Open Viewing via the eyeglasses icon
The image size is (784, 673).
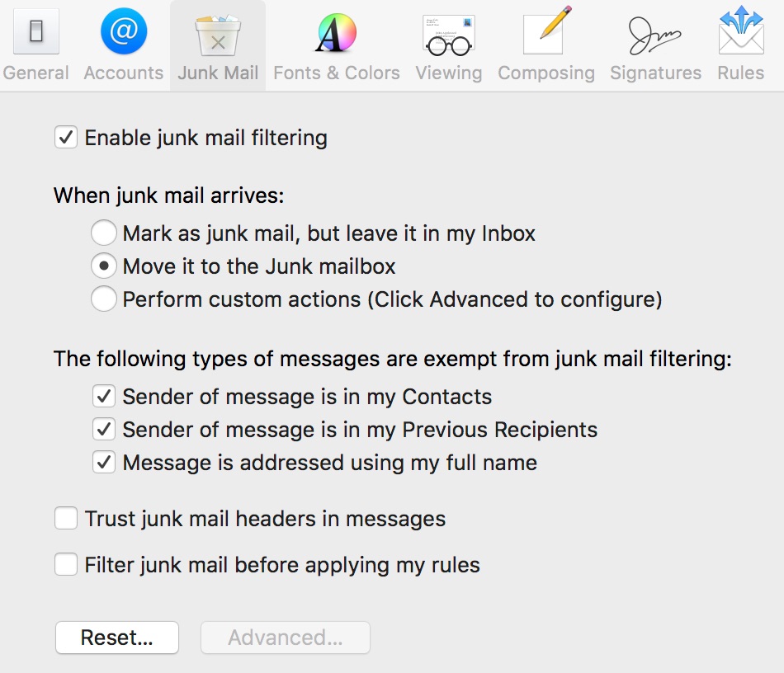coord(448,35)
